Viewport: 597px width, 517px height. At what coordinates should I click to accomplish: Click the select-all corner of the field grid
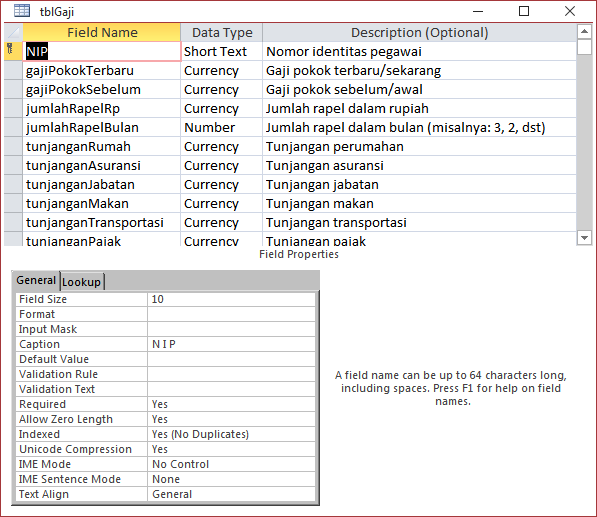click(13, 32)
